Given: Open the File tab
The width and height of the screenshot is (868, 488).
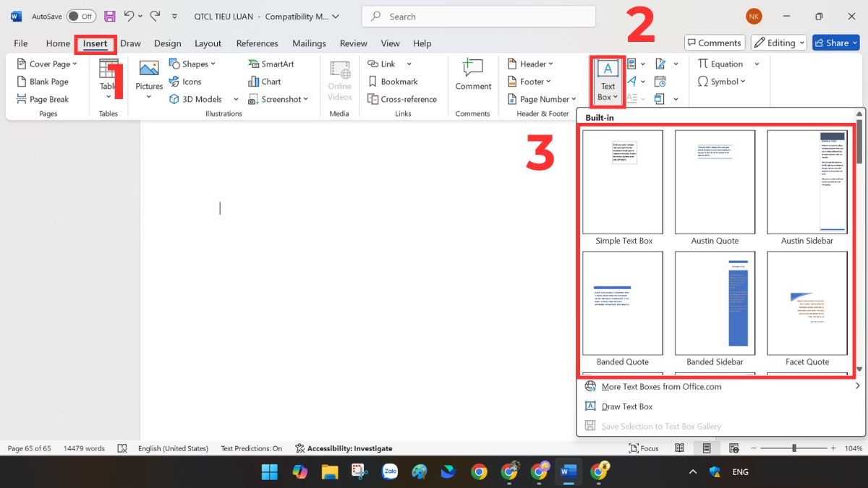Looking at the screenshot, I should 21,43.
